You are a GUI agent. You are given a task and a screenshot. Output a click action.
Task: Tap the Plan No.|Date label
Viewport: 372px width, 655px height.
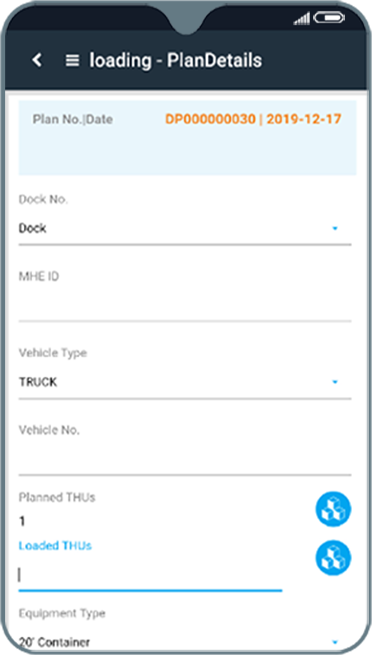pyautogui.click(x=73, y=119)
